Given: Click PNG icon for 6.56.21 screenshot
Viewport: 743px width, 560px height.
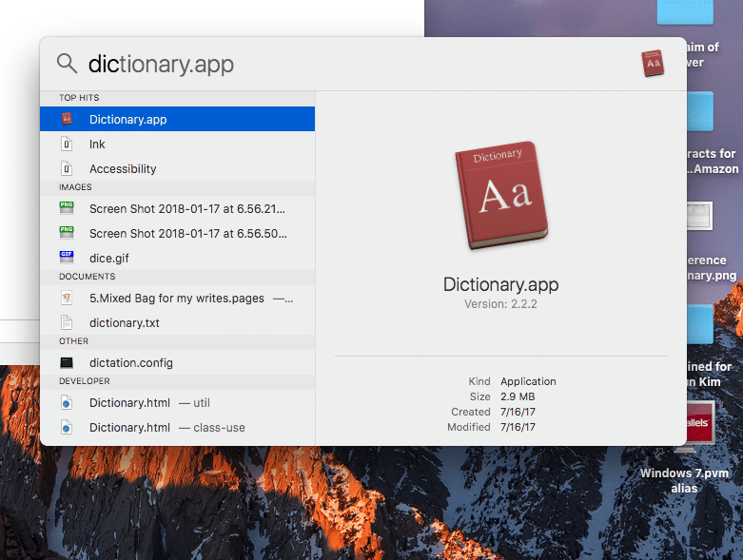Looking at the screenshot, I should [67, 207].
